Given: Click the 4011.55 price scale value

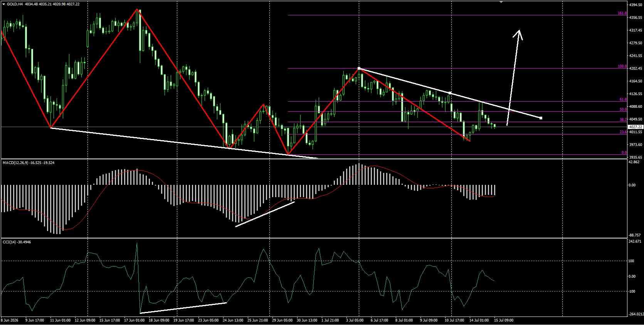Looking at the screenshot, I should pyautogui.click(x=635, y=132).
